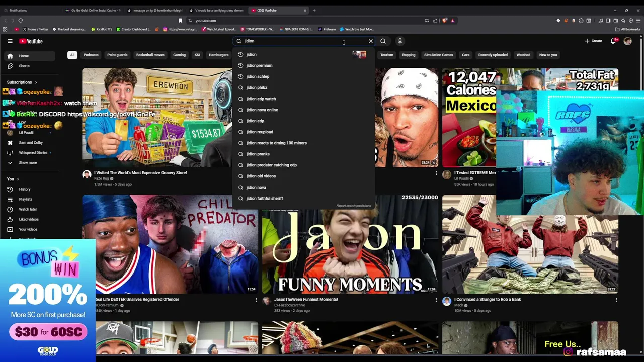Select the 'jidion faithful sheriff' suggestion
The image size is (644, 362).
(303, 198)
